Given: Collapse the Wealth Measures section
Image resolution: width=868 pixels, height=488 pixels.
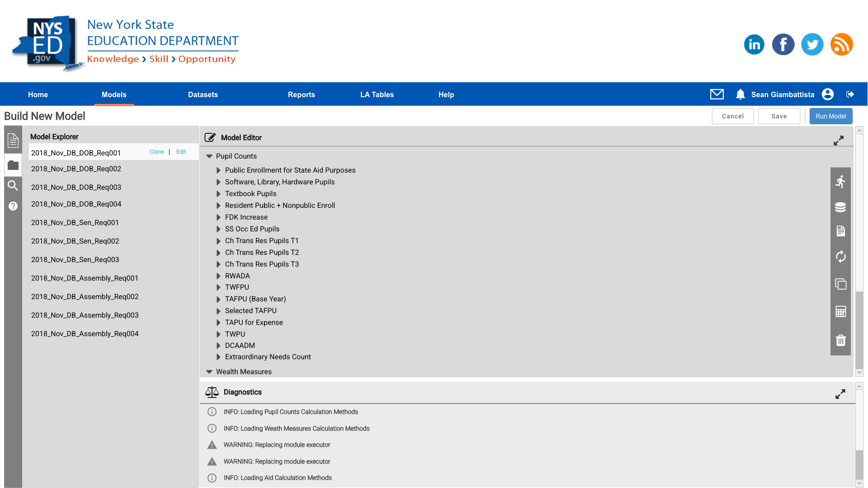Looking at the screenshot, I should (209, 372).
